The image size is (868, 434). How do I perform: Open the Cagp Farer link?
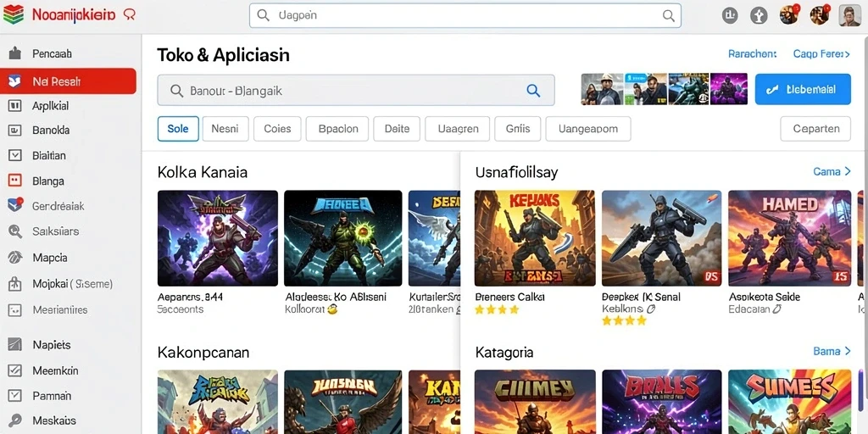pyautogui.click(x=821, y=53)
